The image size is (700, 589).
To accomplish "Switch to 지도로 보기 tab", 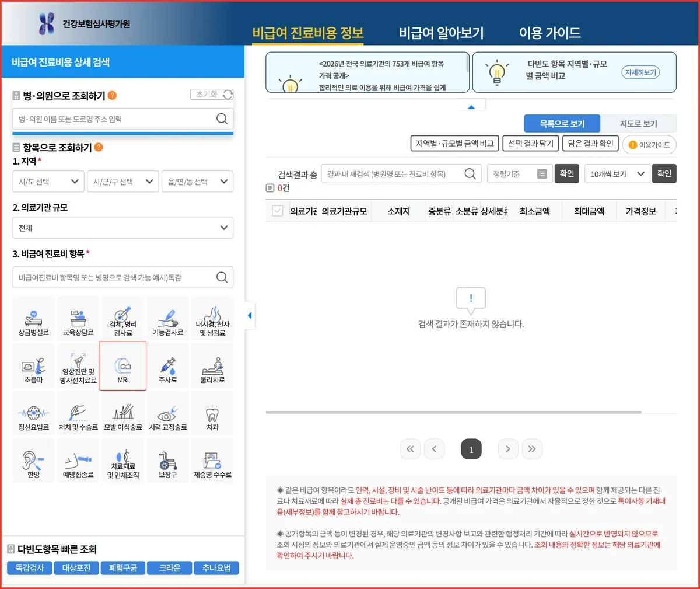I will click(x=638, y=123).
